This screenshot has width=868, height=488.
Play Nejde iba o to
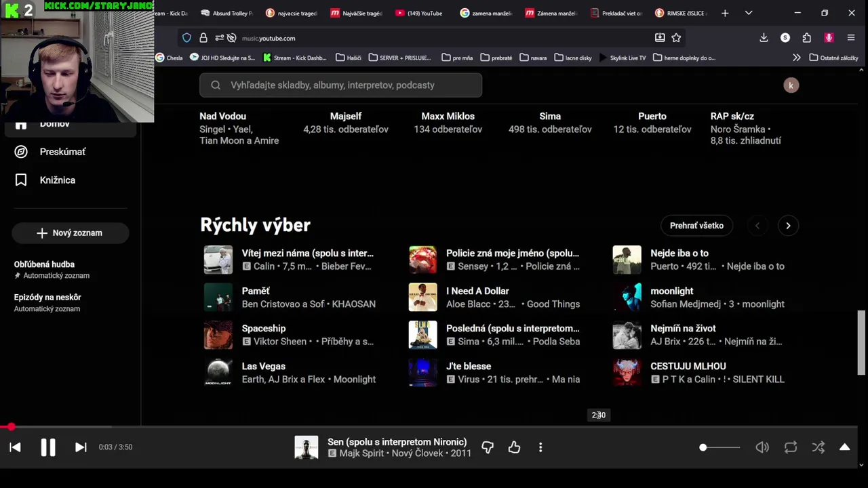679,253
